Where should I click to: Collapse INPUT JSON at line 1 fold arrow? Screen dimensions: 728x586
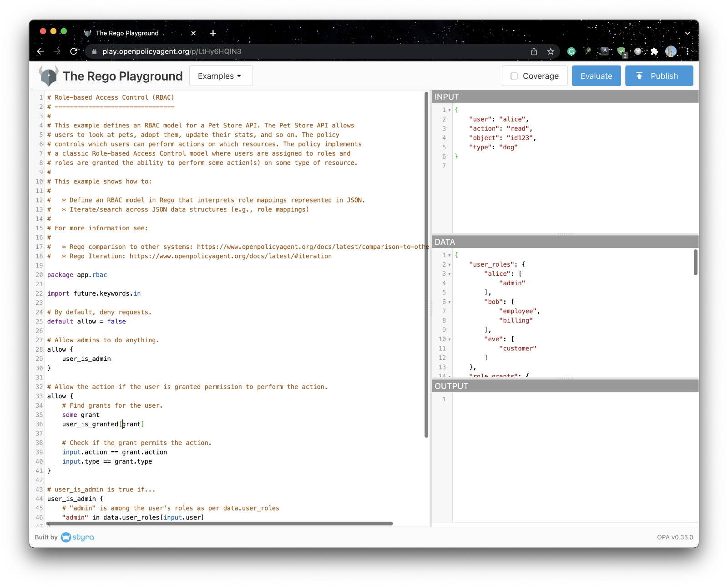click(x=450, y=110)
